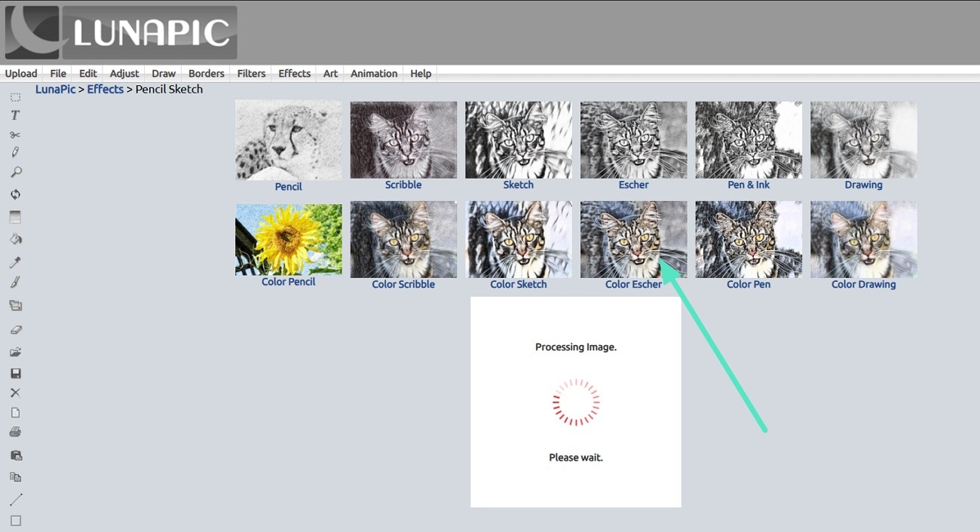
Task: Click the Color Pencil label
Action: [x=288, y=282]
